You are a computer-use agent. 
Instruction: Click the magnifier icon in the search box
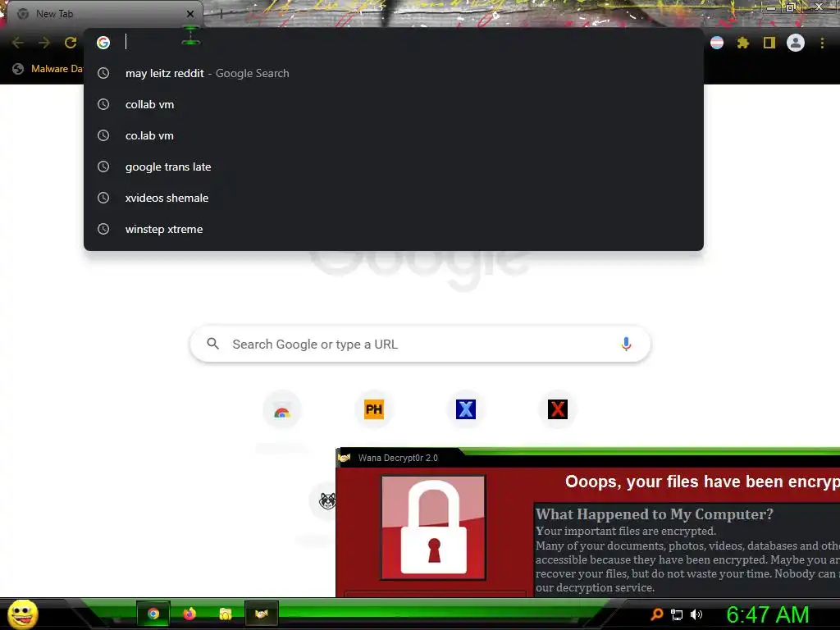point(212,344)
